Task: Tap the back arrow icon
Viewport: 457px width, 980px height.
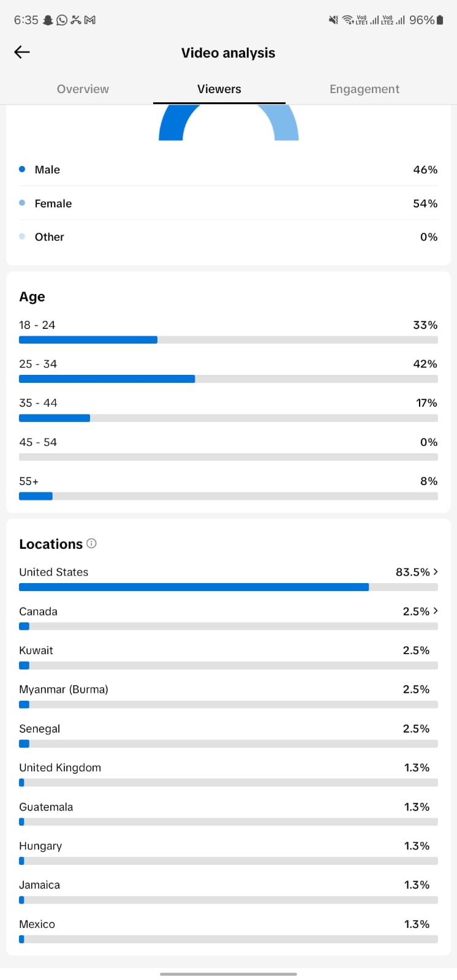Action: point(22,52)
